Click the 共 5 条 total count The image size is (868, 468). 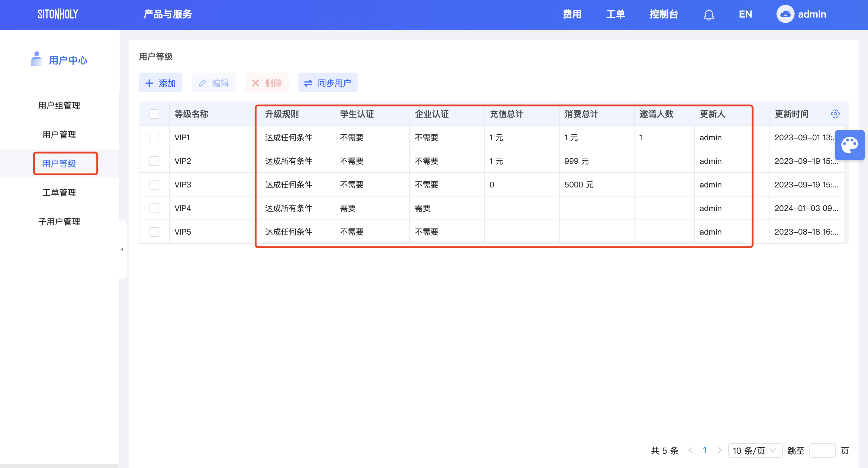664,450
